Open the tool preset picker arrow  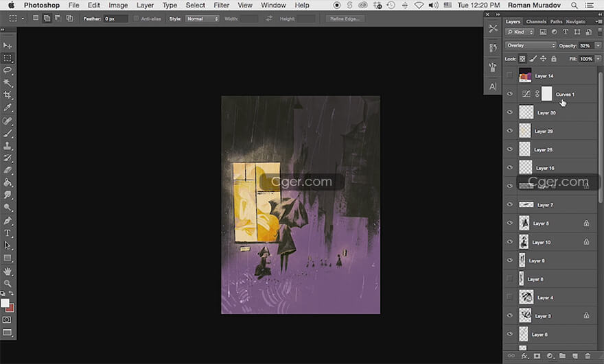[23, 19]
